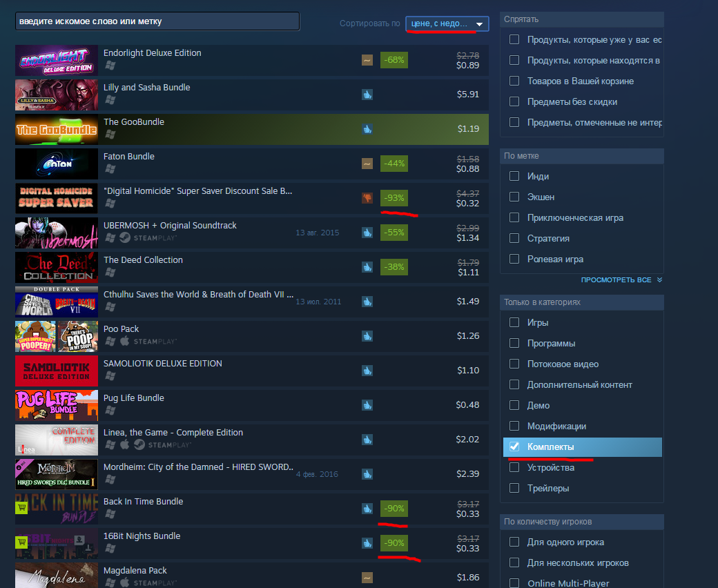Click the '13 авг. 2015' release date
718x588 pixels.
point(318,233)
